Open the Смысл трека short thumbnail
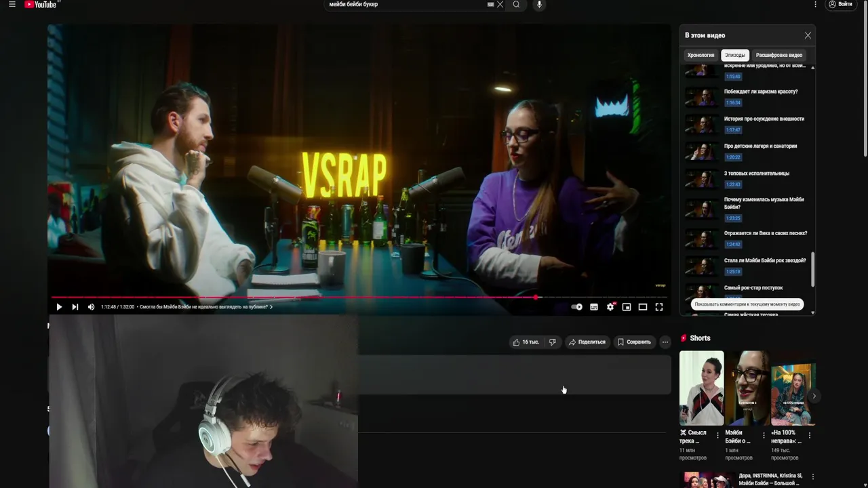The height and width of the screenshot is (488, 868). [701, 388]
